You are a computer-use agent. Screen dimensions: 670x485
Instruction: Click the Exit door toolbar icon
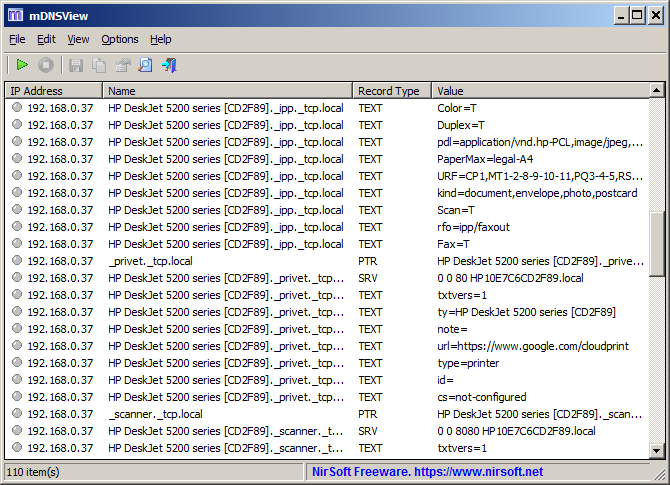(x=169, y=65)
